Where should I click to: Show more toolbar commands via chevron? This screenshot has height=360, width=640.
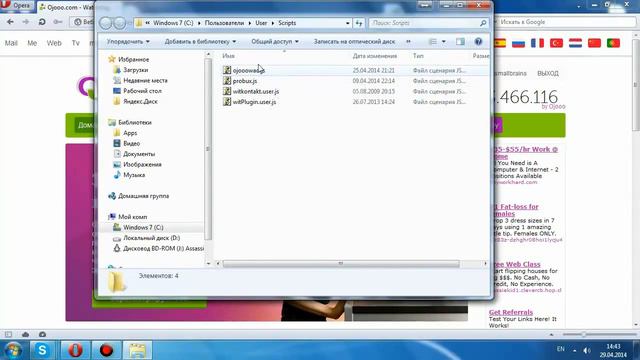coord(408,42)
